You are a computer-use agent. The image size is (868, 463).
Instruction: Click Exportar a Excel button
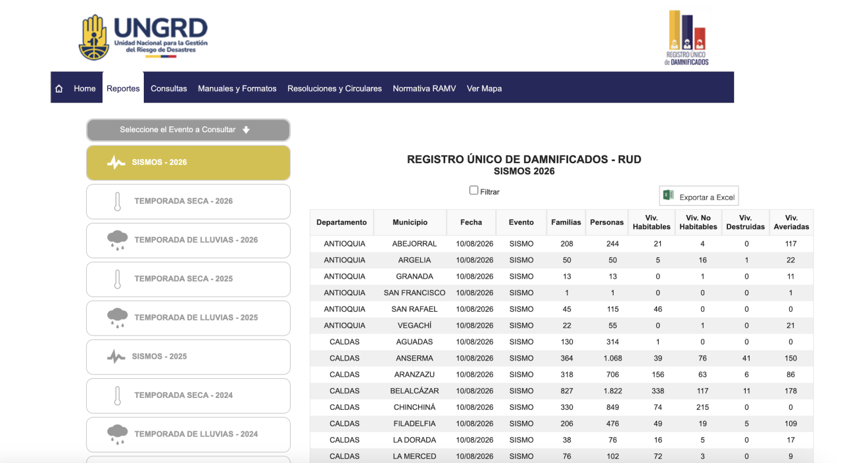(699, 196)
